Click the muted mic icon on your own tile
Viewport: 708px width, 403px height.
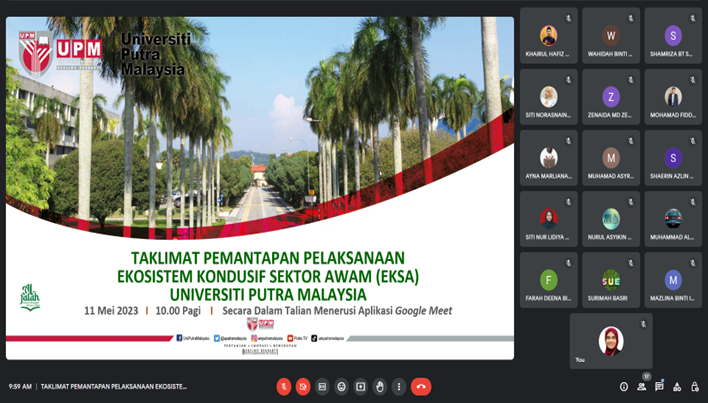pyautogui.click(x=643, y=324)
